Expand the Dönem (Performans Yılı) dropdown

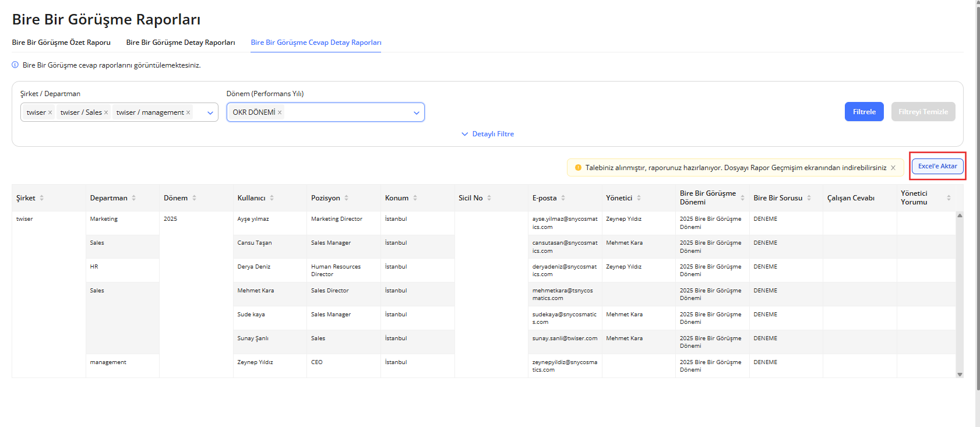pos(416,112)
